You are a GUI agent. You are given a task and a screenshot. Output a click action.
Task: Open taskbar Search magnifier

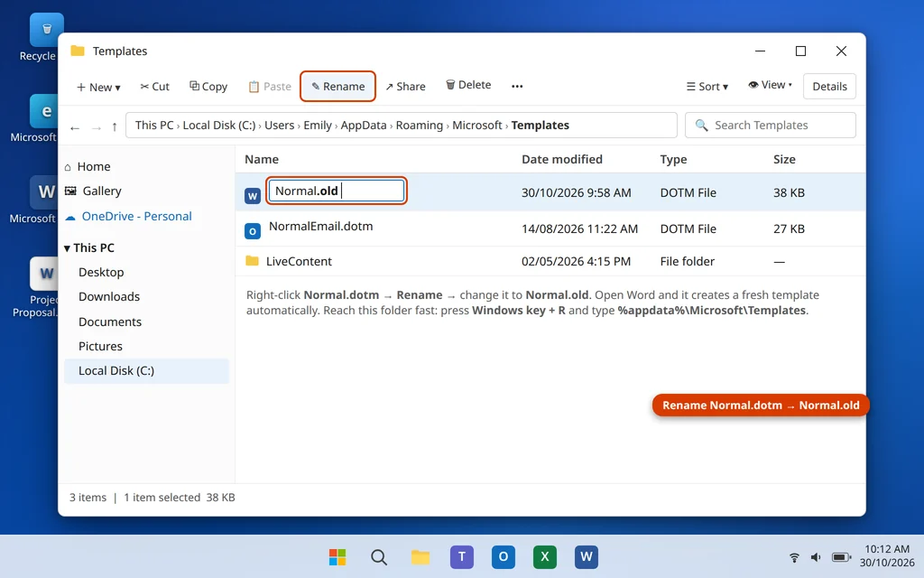tap(379, 556)
